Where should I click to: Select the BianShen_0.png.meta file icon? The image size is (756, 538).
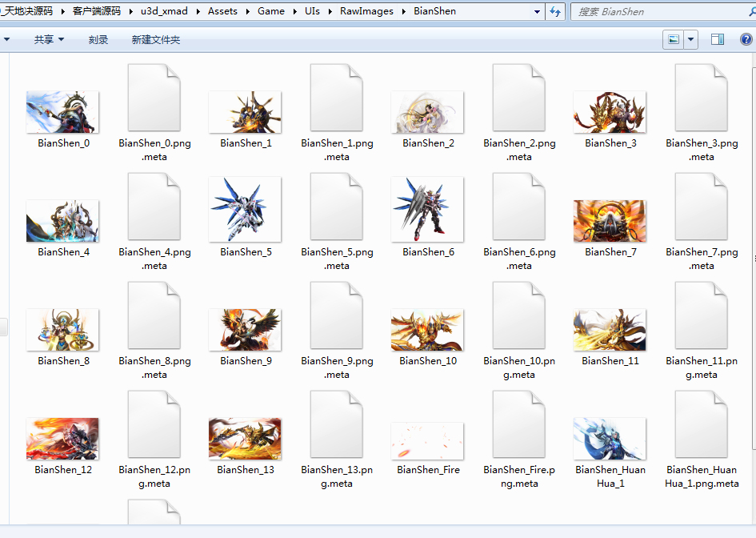(154, 98)
